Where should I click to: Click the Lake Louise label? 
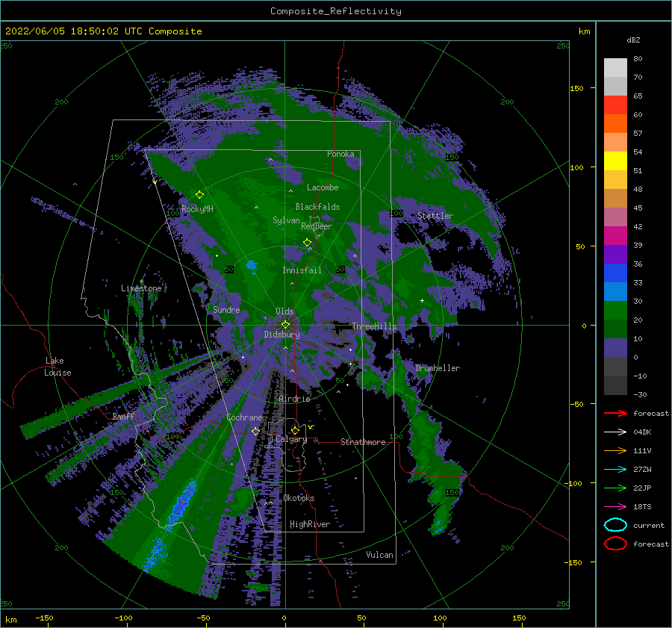(57, 367)
